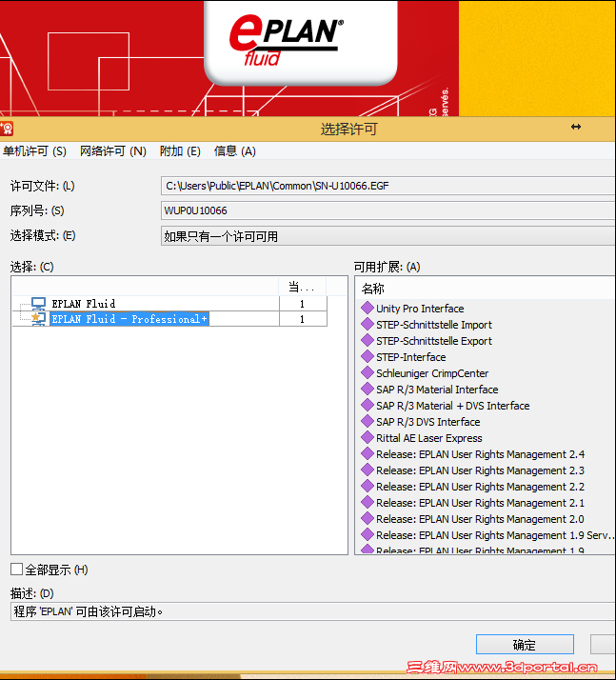616x680 pixels.
Task: Click the 序列号 serial number field
Action: 388,210
